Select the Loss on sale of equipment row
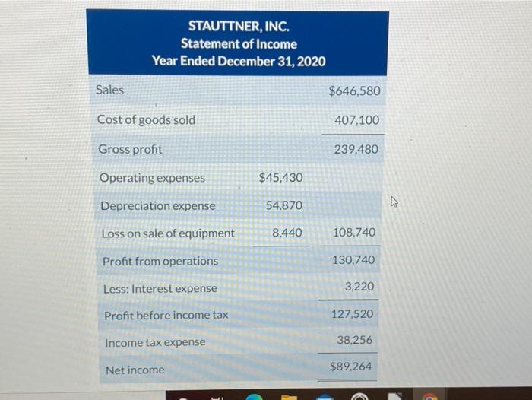The width and height of the screenshot is (532, 400). tap(239, 233)
